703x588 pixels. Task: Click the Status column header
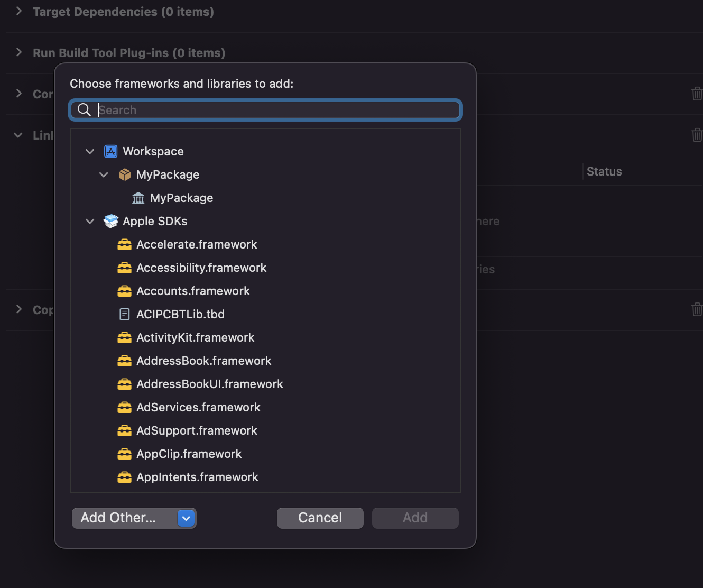(604, 171)
